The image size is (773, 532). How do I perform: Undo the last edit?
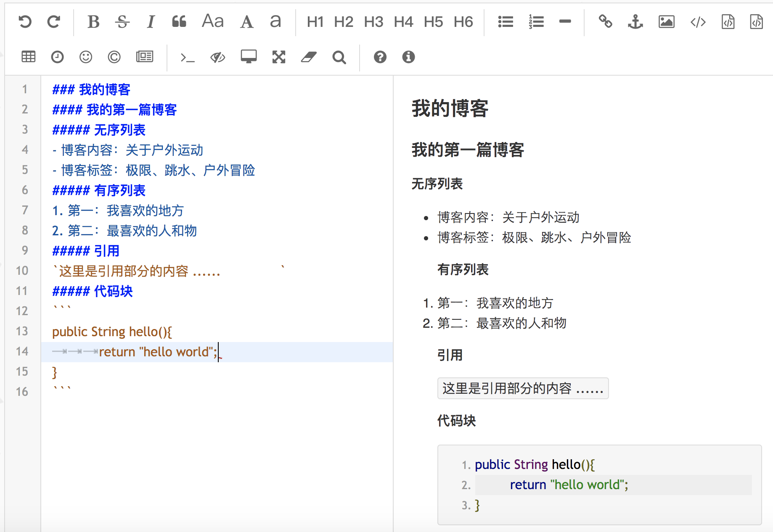[x=24, y=21]
